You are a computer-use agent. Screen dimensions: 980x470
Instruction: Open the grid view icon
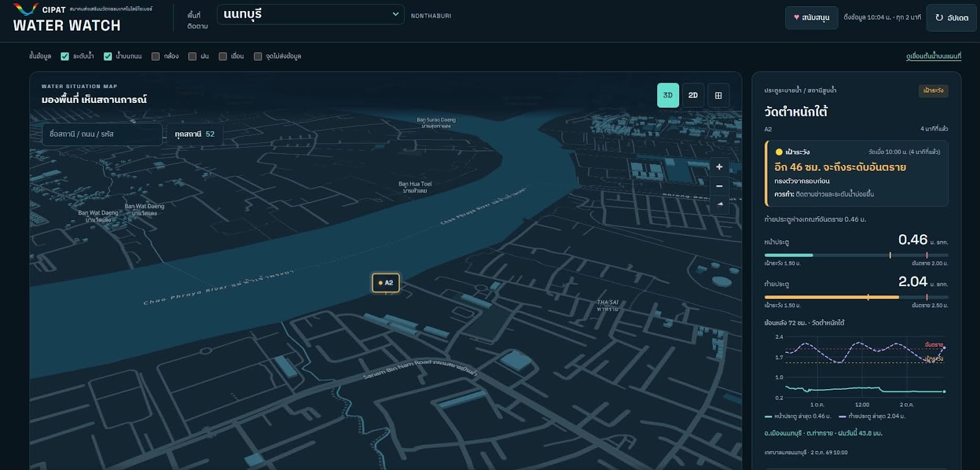[x=718, y=96]
